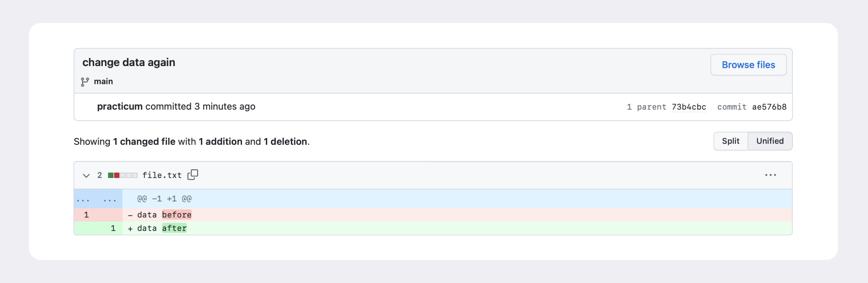
Task: Select added line number 1
Action: point(113,228)
